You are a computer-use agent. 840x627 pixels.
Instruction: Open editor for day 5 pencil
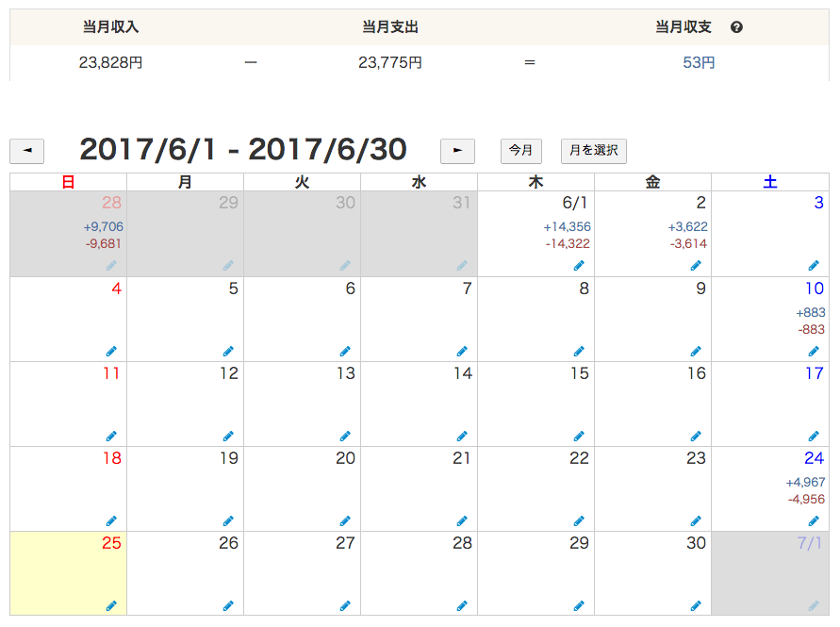click(228, 351)
